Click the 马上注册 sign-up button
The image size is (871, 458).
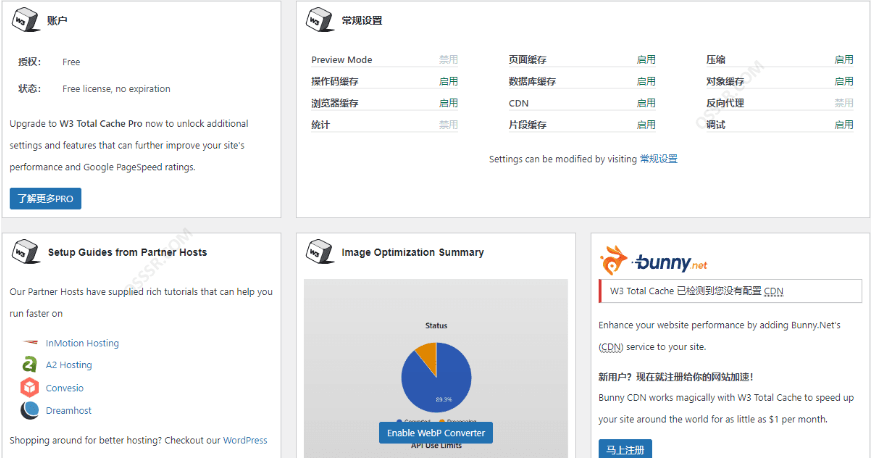coord(625,448)
